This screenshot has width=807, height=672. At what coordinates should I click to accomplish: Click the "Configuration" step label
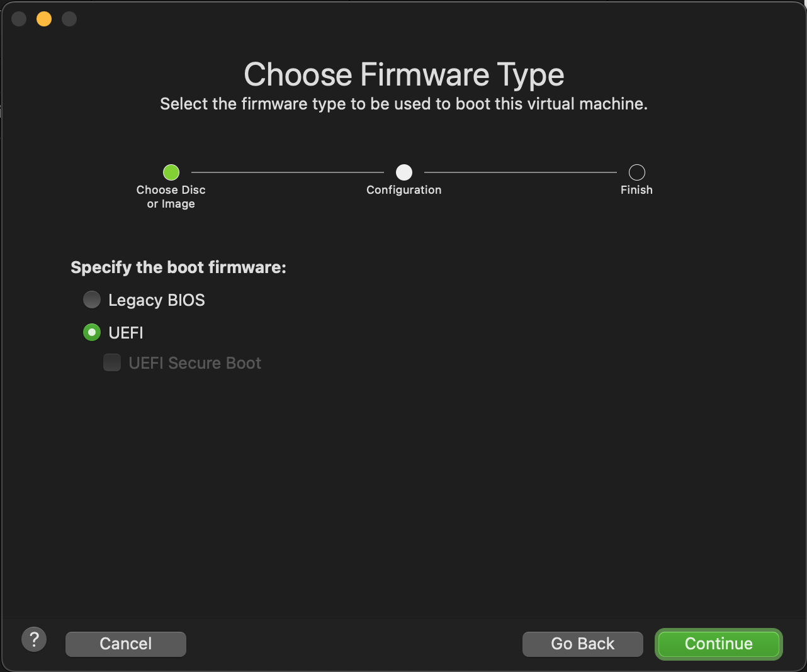pos(404,190)
